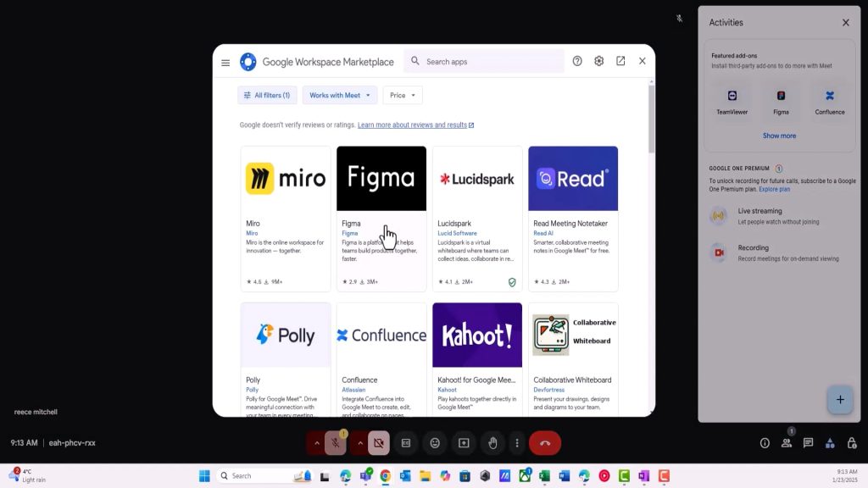Open Microsoft Teams from the taskbar
The width and height of the screenshot is (868, 488).
365,476
